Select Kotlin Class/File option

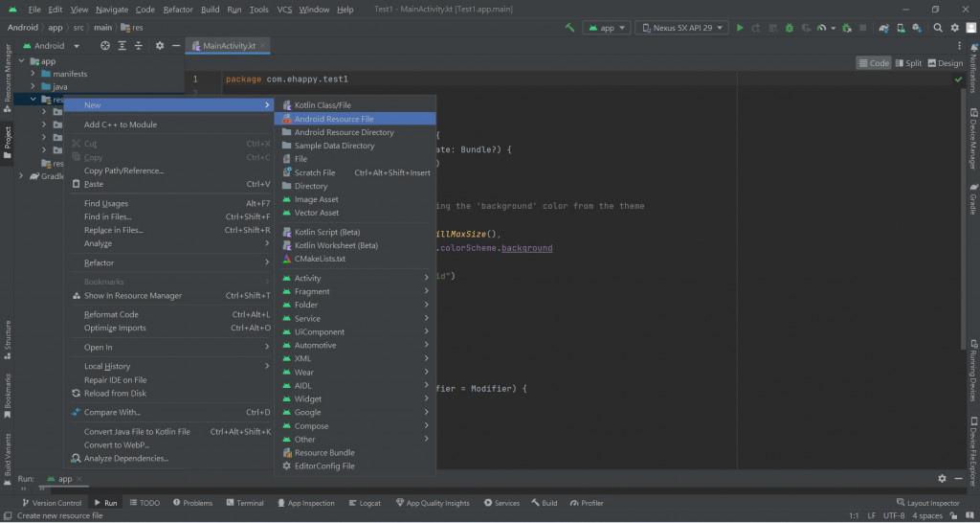pos(355,105)
